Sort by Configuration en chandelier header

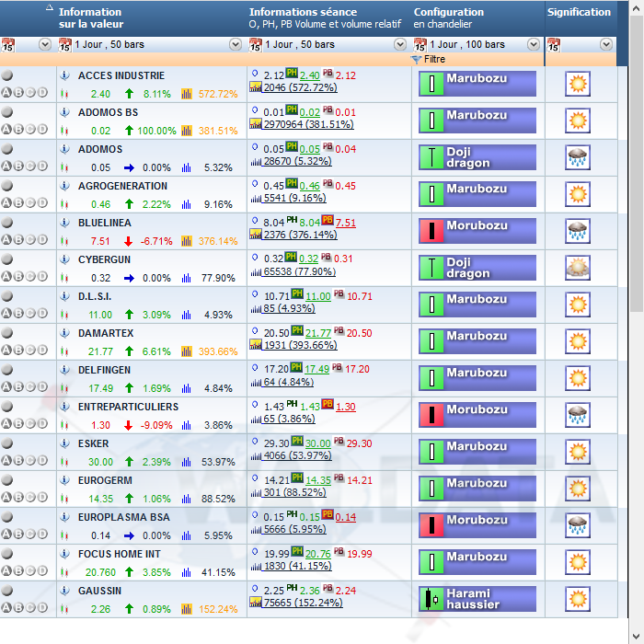point(449,18)
